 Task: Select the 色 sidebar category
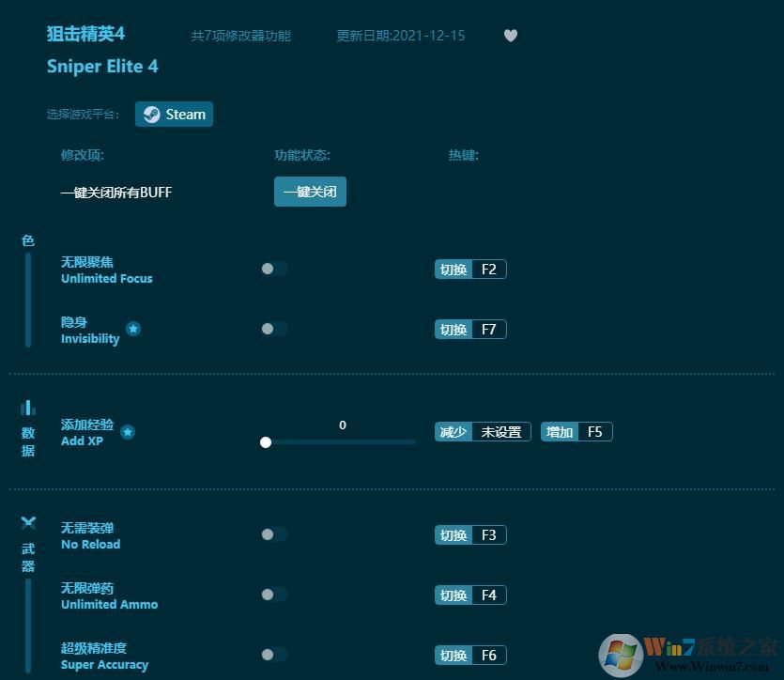(x=27, y=240)
